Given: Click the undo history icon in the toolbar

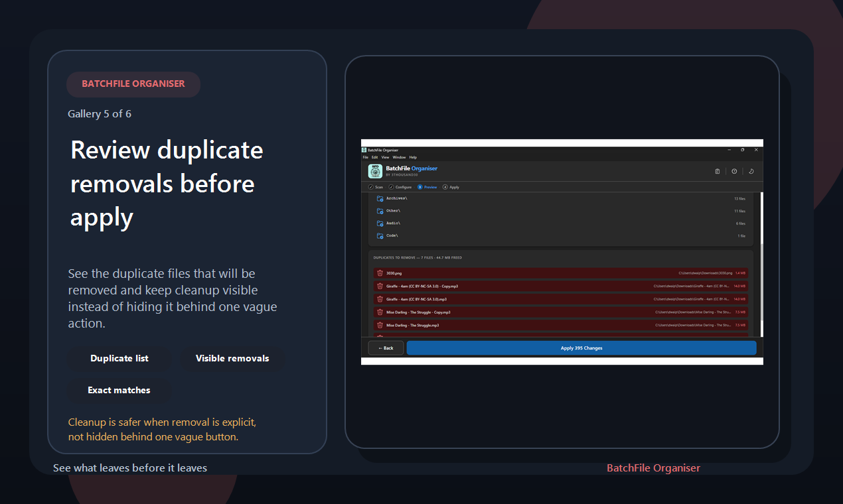Looking at the screenshot, I should point(751,171).
